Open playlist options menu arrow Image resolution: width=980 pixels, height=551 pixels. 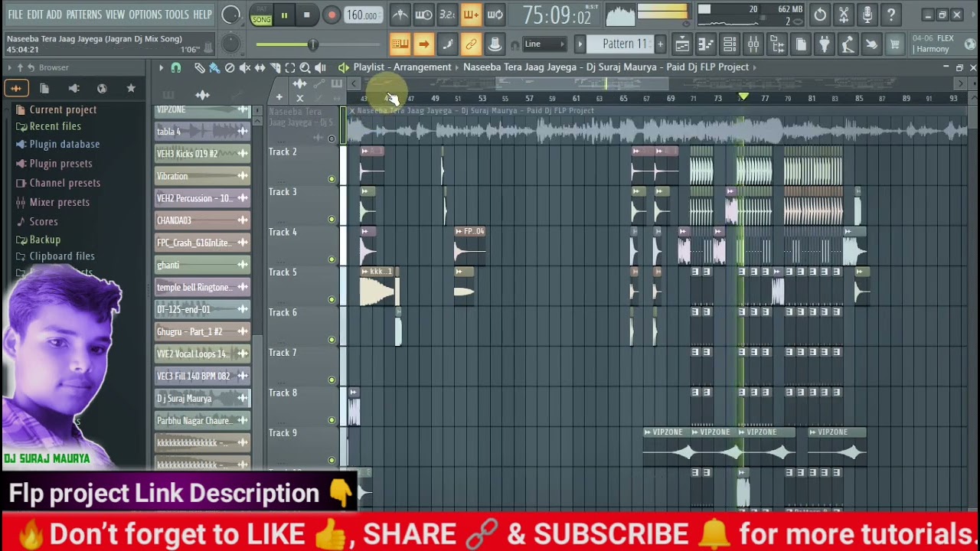click(x=161, y=67)
